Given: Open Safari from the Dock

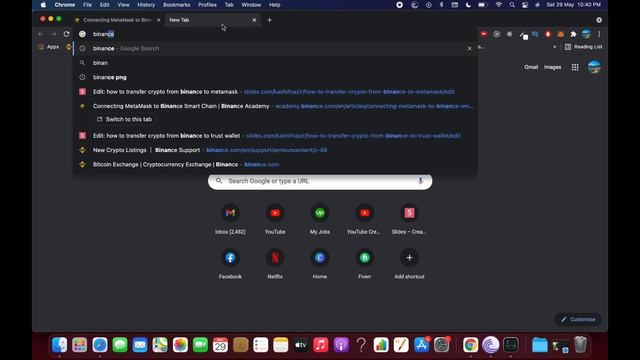Looking at the screenshot, I should (x=100, y=345).
